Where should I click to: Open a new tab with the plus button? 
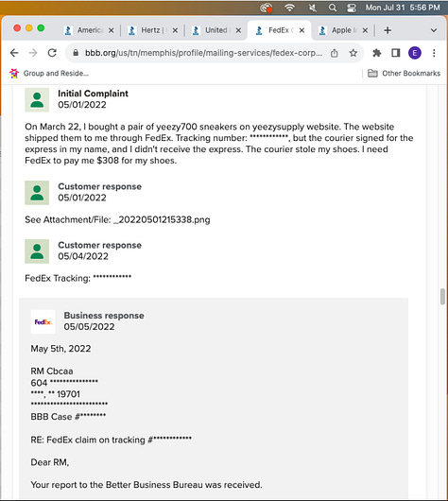point(388,30)
